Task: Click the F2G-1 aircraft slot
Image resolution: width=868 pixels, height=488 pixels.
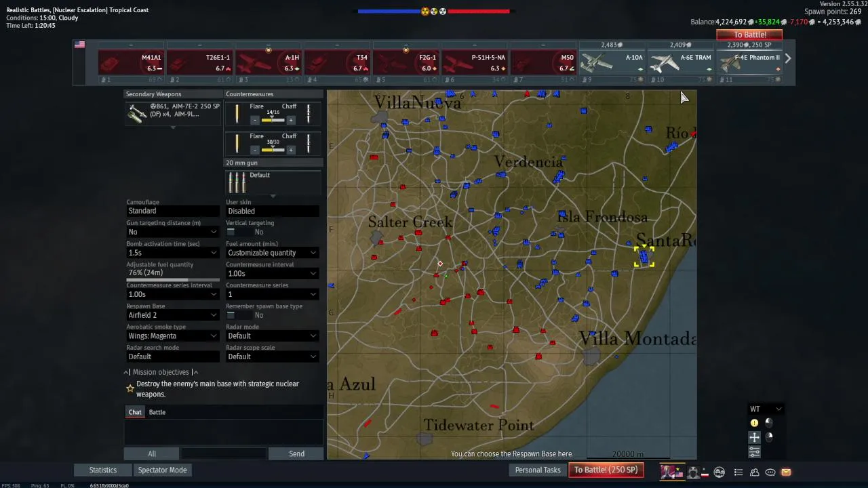Action: pyautogui.click(x=406, y=62)
